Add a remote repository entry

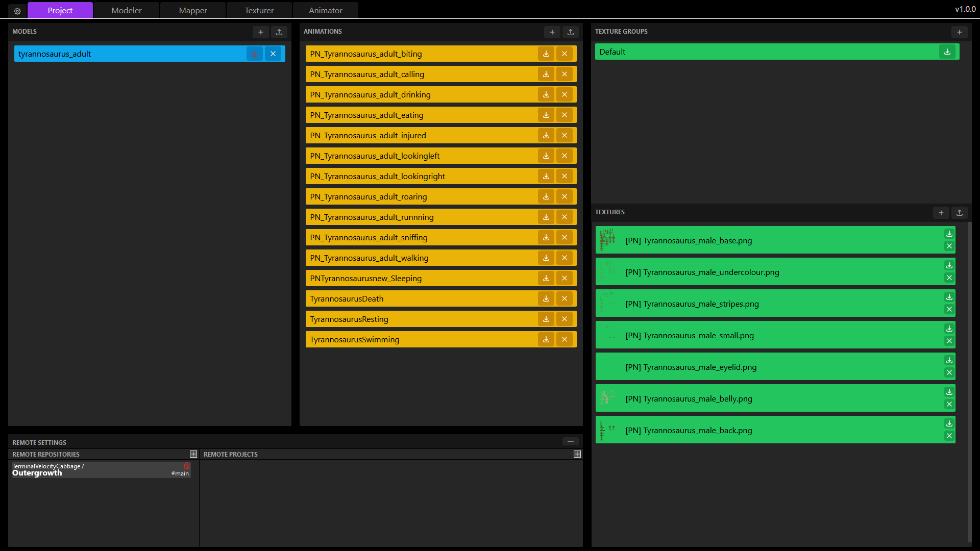[x=193, y=454]
